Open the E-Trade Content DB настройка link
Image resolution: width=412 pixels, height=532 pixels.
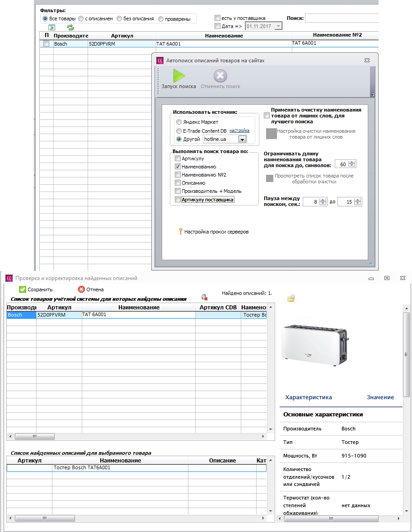click(239, 131)
